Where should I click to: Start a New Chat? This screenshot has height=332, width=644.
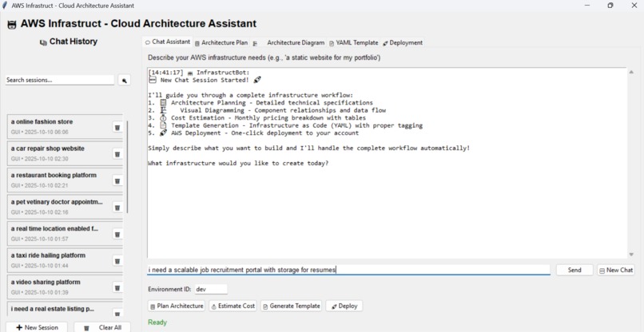tap(616, 270)
